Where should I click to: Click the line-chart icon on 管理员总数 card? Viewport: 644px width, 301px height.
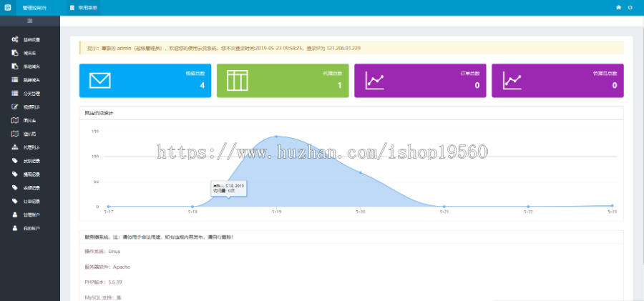(512, 81)
